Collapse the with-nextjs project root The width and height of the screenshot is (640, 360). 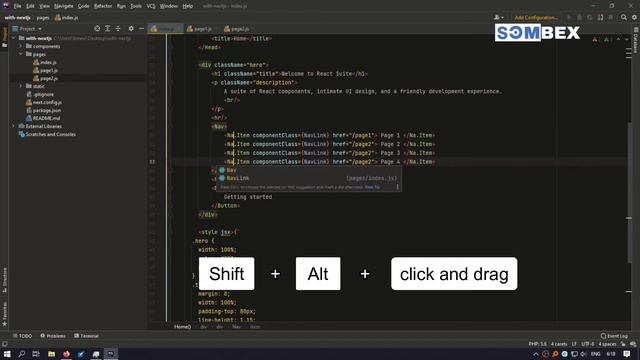point(13,38)
